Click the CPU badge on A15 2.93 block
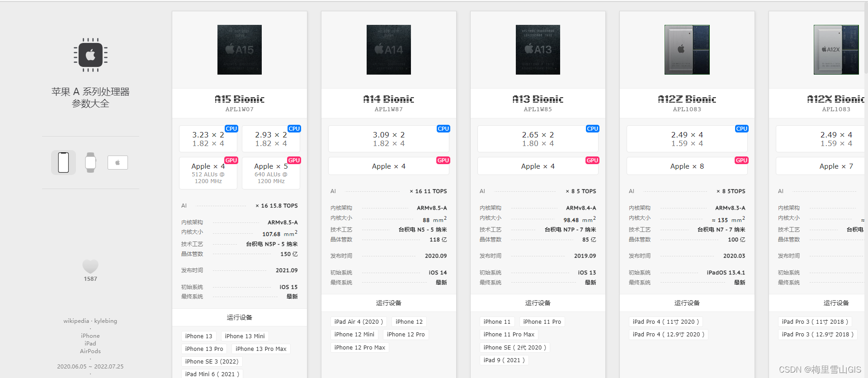This screenshot has height=378, width=868. 294,129
